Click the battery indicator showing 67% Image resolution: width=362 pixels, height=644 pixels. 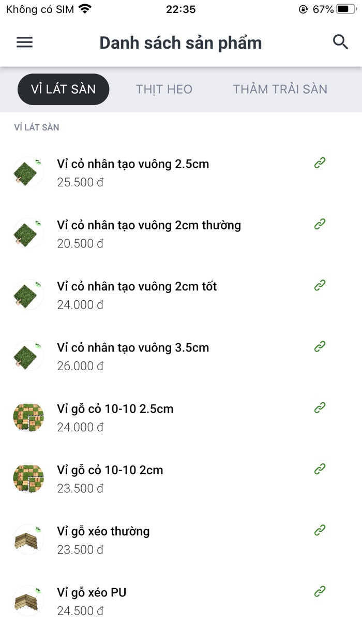click(342, 9)
